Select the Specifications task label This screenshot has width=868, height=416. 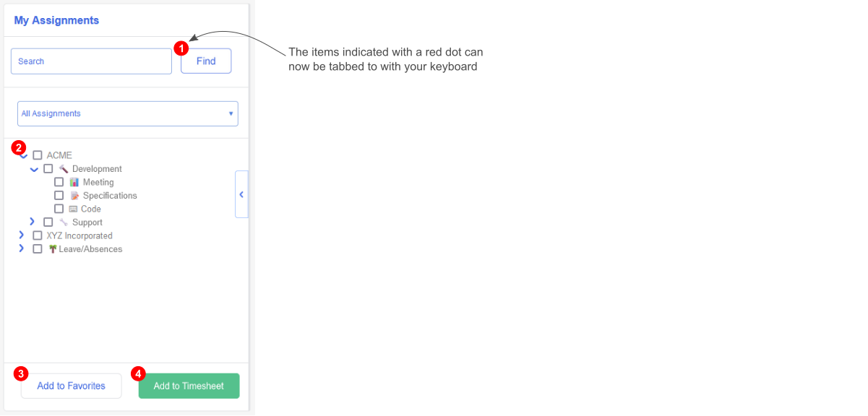pos(110,196)
